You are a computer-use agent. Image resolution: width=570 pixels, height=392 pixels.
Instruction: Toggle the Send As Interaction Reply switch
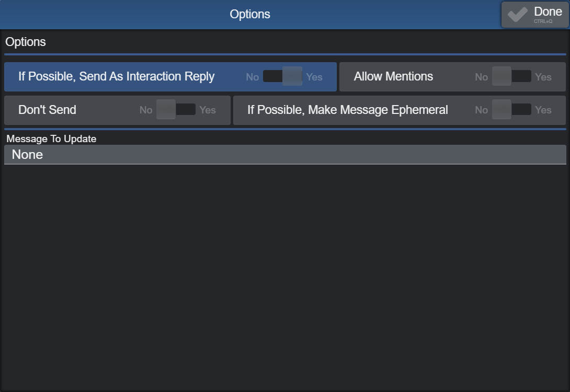click(x=282, y=77)
